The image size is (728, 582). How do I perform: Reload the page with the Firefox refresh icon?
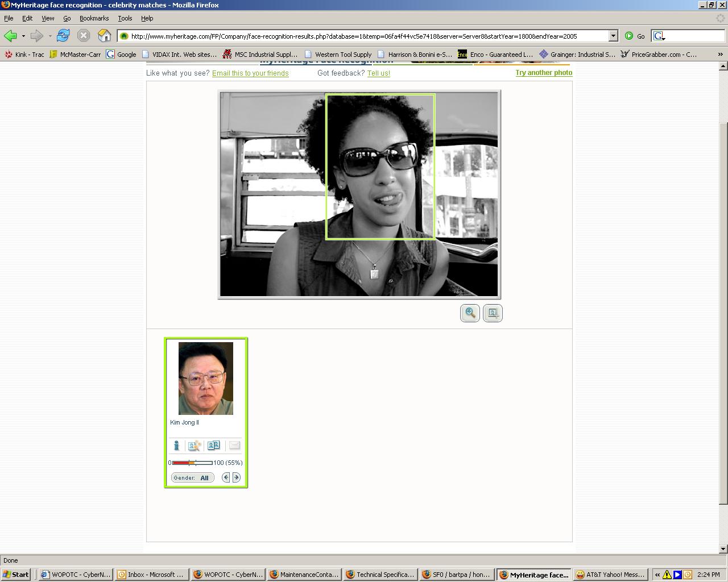tap(63, 36)
